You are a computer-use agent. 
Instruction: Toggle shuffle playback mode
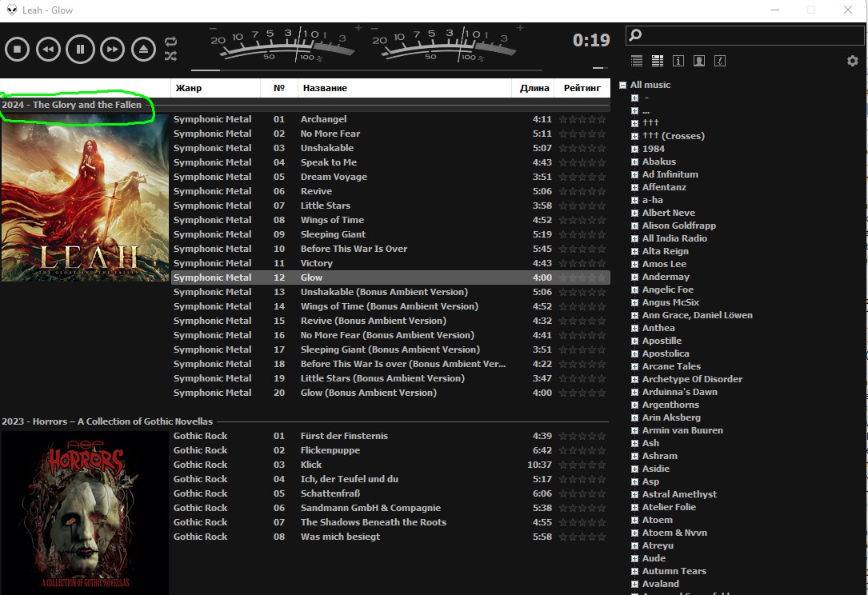(170, 56)
